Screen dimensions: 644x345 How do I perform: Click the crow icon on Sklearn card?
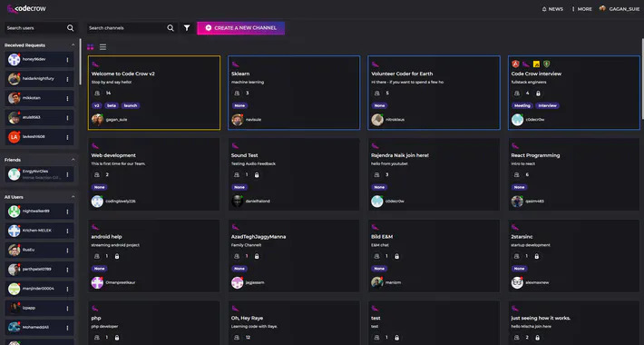coord(235,64)
